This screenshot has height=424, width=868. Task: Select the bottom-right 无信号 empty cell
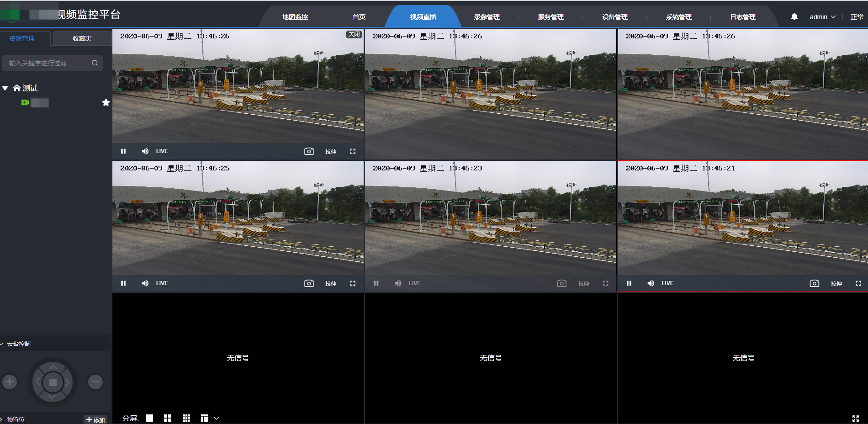(x=743, y=358)
